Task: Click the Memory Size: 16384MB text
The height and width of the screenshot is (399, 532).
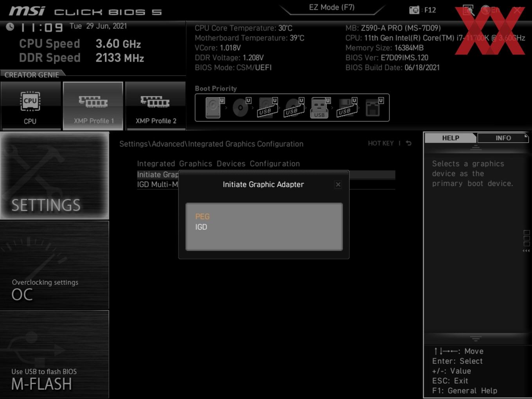Action: (x=385, y=48)
